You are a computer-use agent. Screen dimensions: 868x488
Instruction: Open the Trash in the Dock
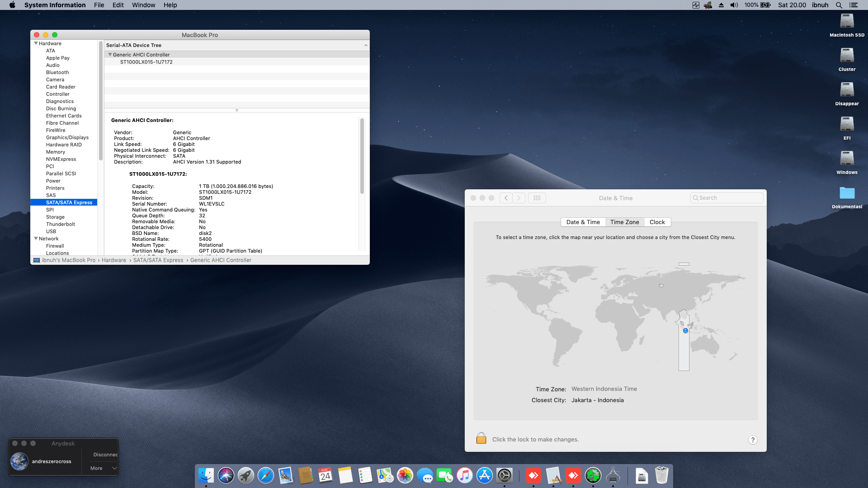(662, 475)
